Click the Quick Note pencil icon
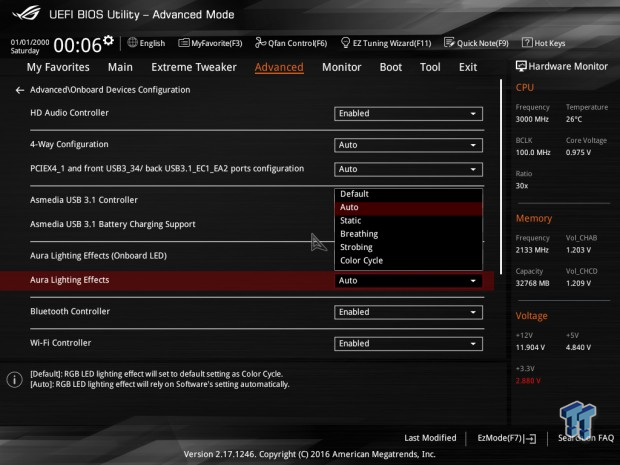 449,42
